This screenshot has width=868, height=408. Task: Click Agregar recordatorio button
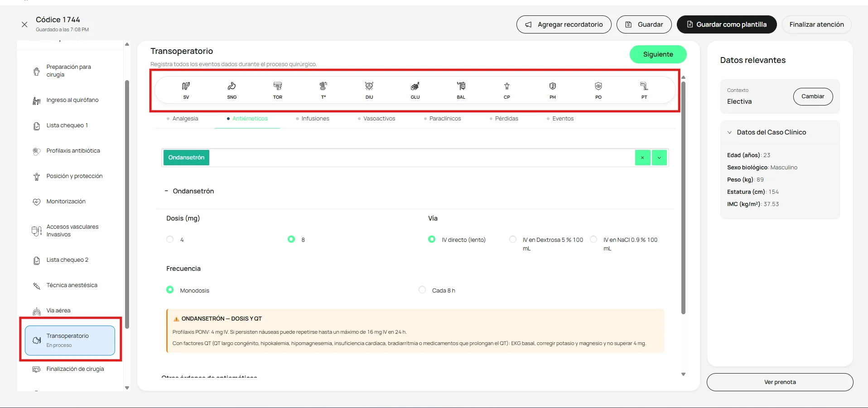[564, 24]
